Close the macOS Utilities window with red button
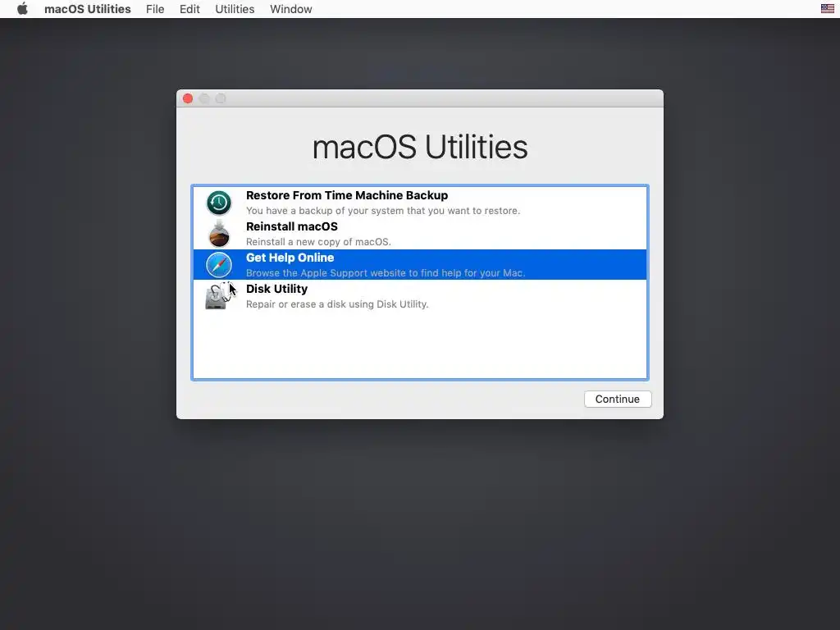The image size is (840, 630). click(188, 98)
